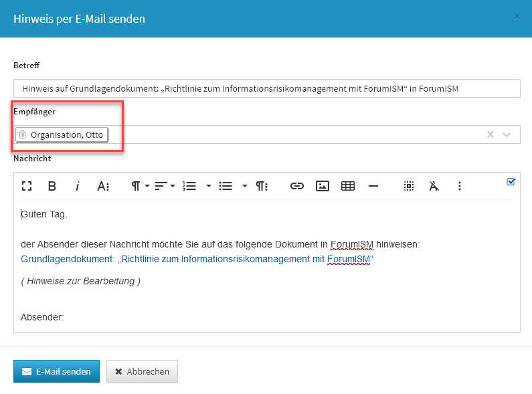Clear all recipients with the X icon

click(491, 134)
